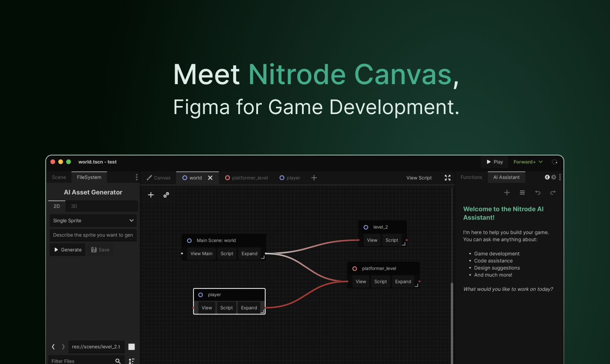Click the resize handle on level_2 node
The width and height of the screenshot is (610, 364).
(404, 244)
